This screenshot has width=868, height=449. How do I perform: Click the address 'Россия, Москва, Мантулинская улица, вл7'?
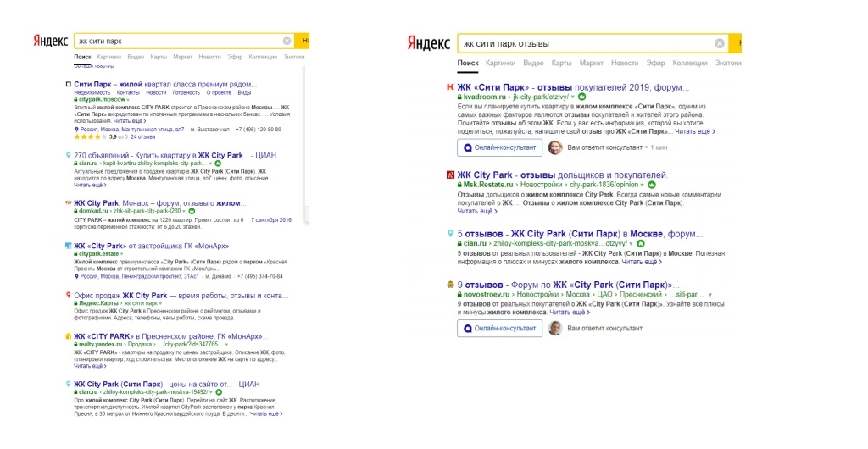click(131, 130)
